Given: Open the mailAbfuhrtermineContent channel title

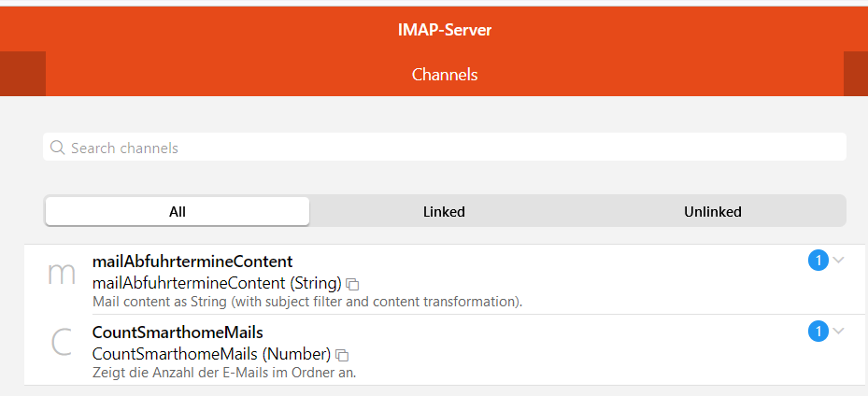Looking at the screenshot, I should (192, 262).
